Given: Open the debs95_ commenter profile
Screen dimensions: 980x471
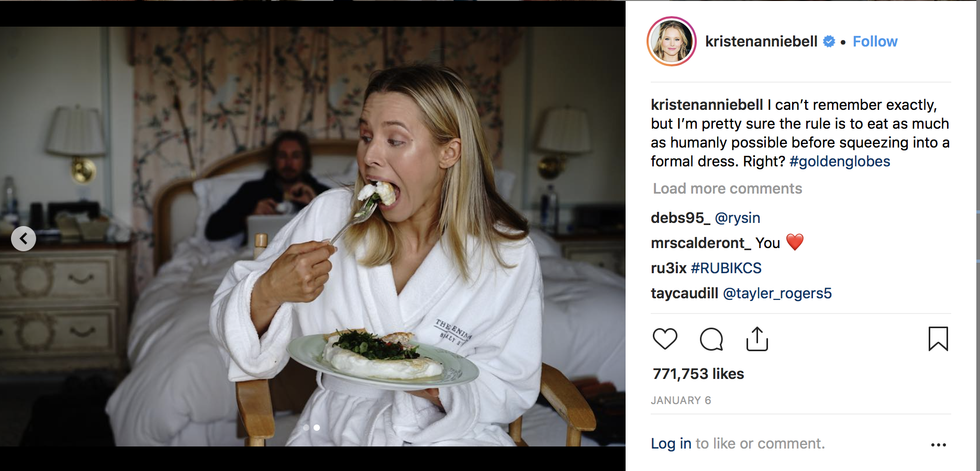Looking at the screenshot, I should pos(681,218).
